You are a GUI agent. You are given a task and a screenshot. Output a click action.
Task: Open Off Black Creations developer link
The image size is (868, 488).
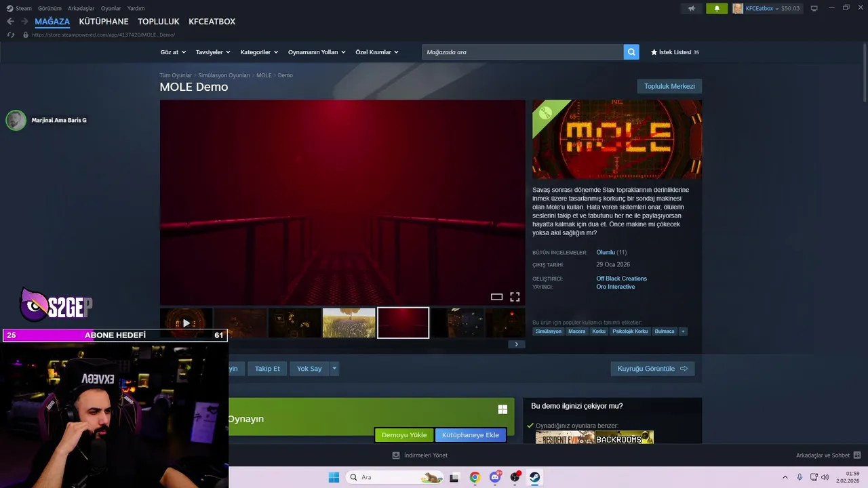[x=621, y=279]
